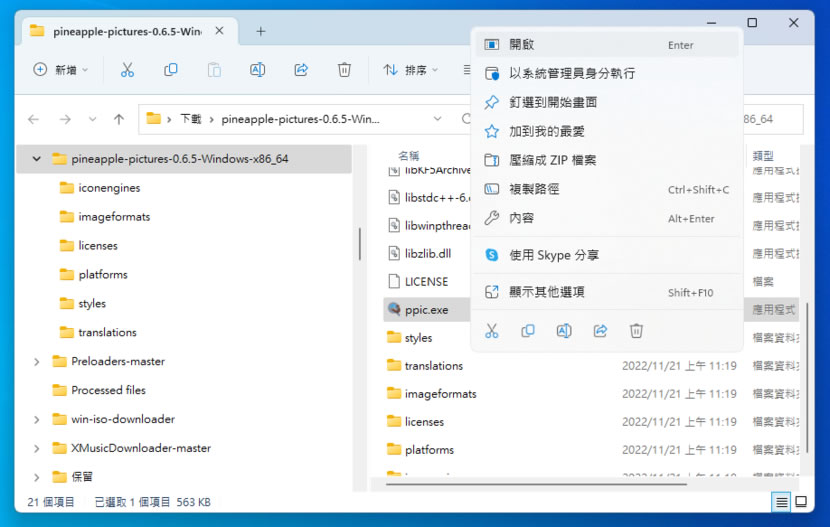Sort by the 名稱 column header
Image resolution: width=830 pixels, height=527 pixels.
point(409,156)
